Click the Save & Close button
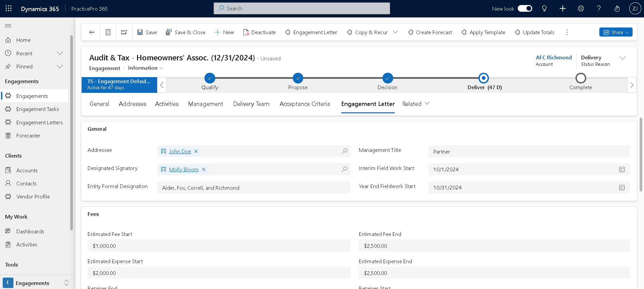The height and width of the screenshot is (289, 644). 186,32
